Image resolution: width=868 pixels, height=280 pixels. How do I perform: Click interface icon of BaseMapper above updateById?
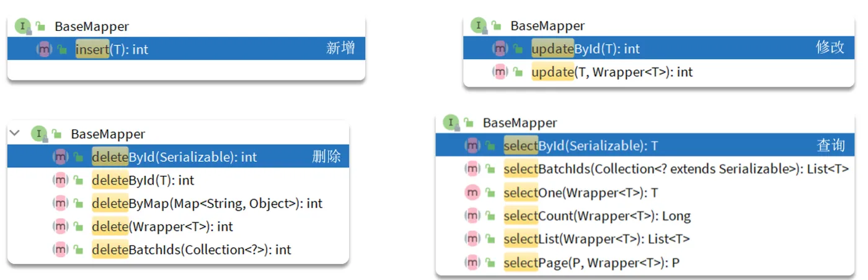pos(478,25)
